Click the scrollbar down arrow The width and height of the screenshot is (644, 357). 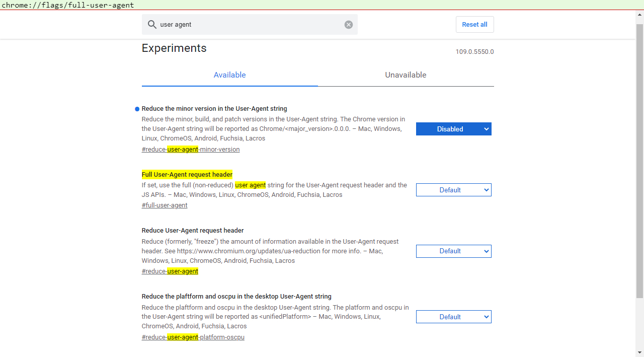pos(639,352)
